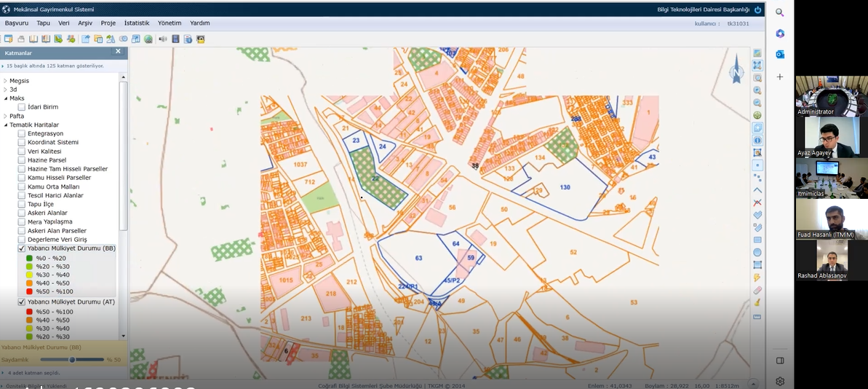Click the speaker icon in top toolbar
Image resolution: width=868 pixels, height=389 pixels.
(x=162, y=39)
